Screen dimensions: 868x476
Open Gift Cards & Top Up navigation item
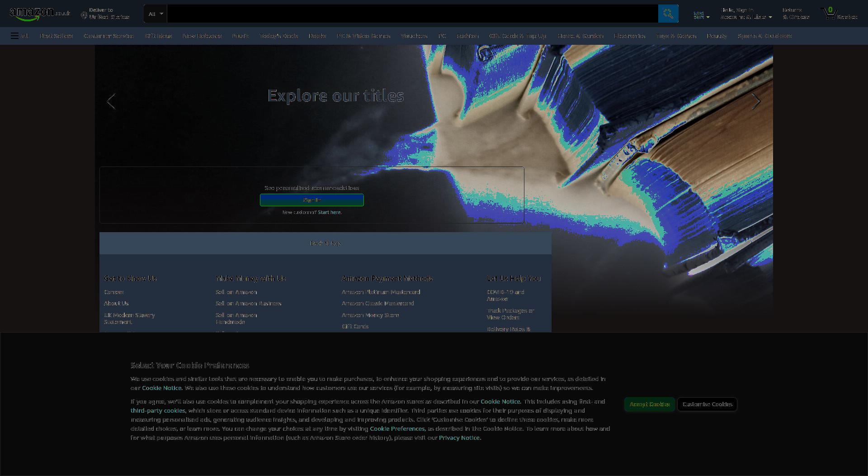coord(518,36)
